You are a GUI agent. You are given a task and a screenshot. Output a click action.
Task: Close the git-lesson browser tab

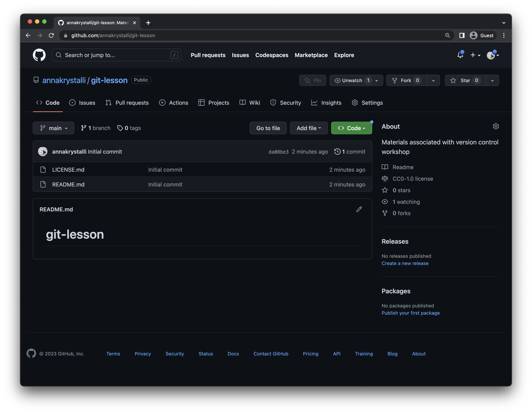click(x=135, y=23)
